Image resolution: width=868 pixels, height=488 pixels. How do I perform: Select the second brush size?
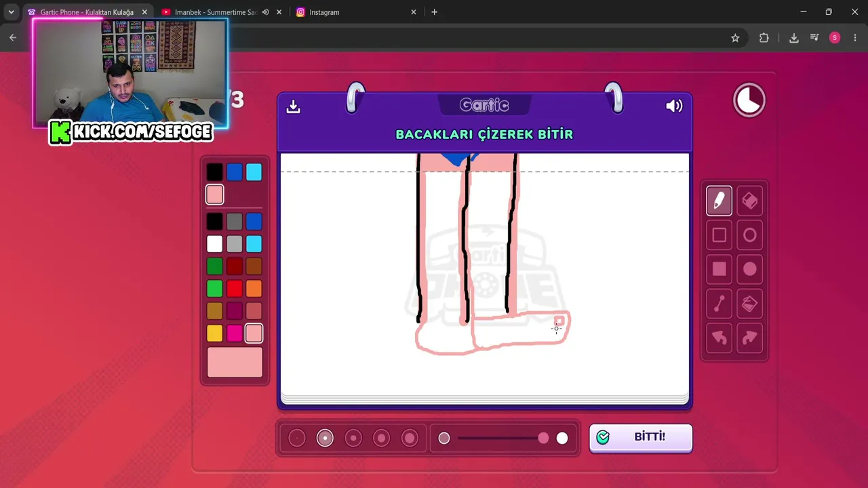325,439
